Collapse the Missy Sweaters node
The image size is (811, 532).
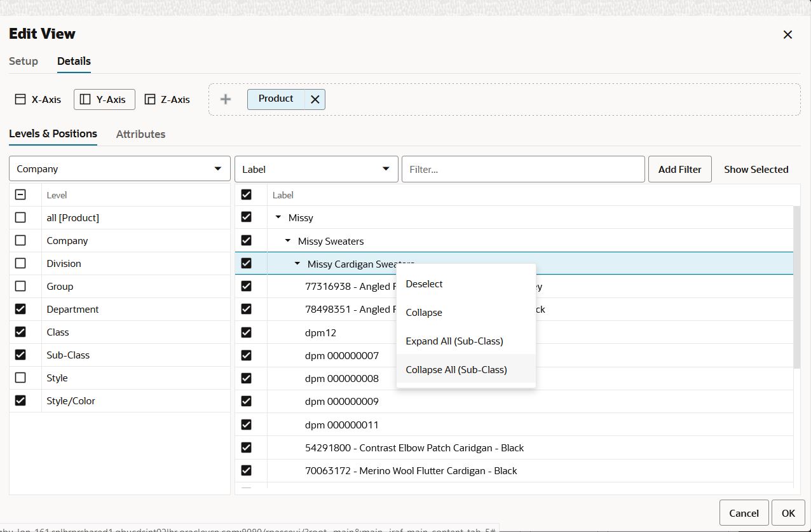(288, 241)
